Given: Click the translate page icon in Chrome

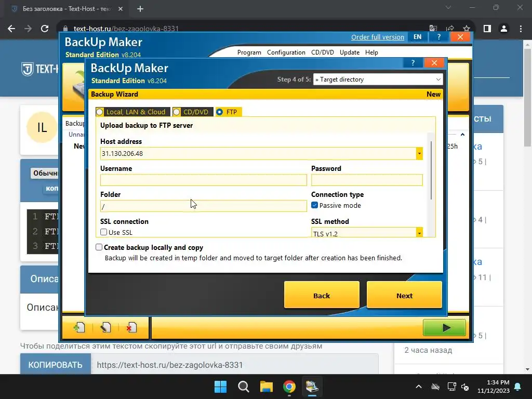Looking at the screenshot, I should pyautogui.click(x=433, y=29).
